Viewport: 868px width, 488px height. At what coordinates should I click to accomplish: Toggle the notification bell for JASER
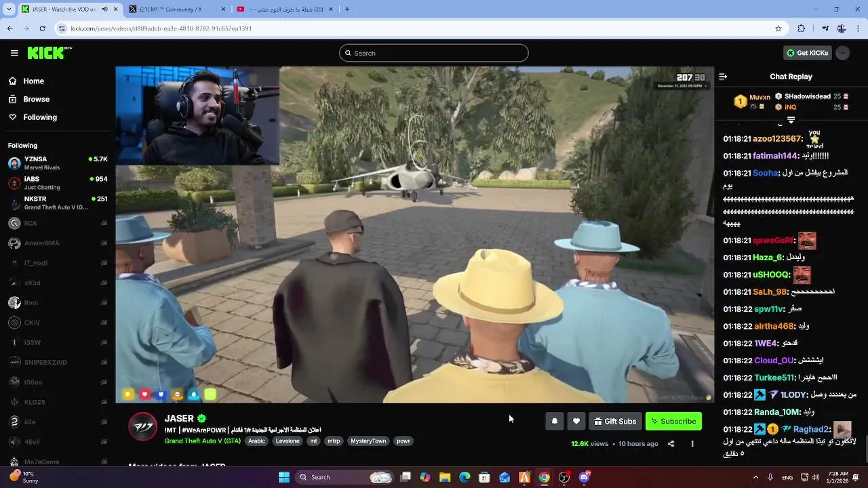coord(554,421)
